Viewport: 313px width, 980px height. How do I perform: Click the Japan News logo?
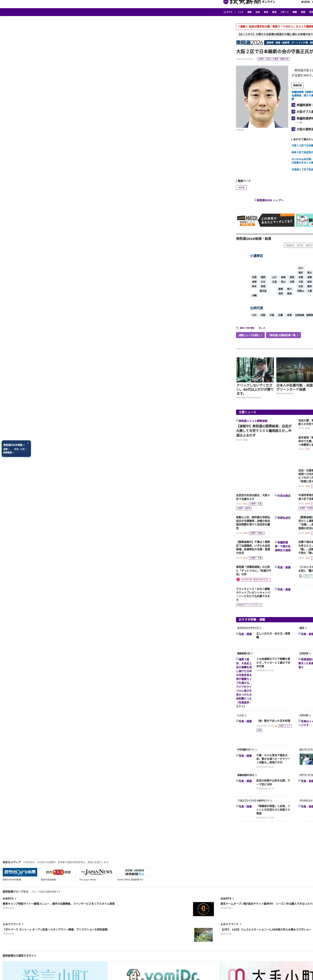coord(97,872)
